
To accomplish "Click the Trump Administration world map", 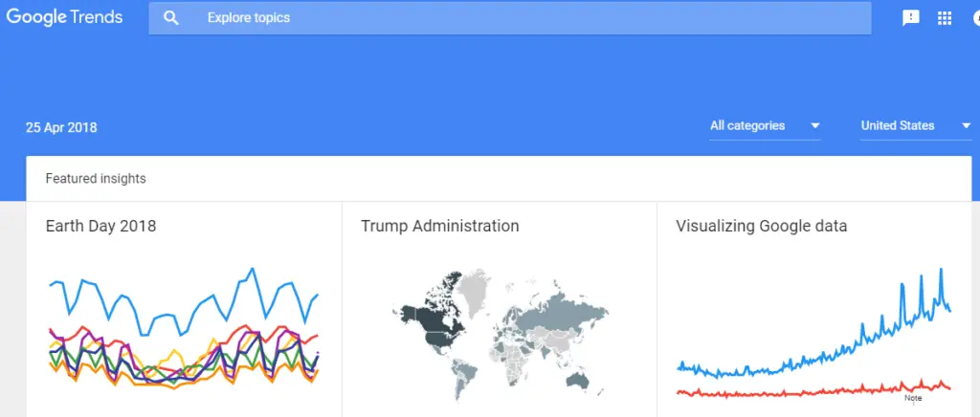I will click(x=500, y=335).
